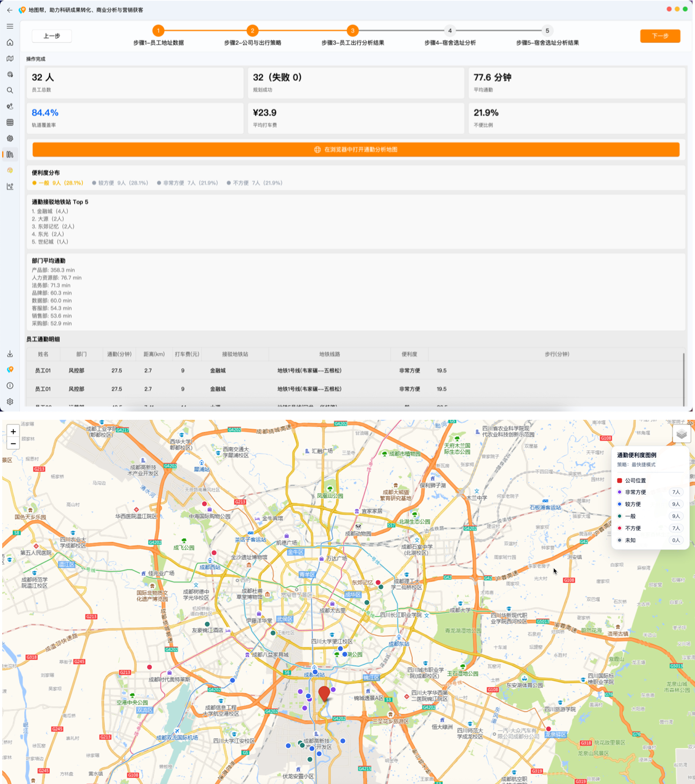Click the settings gear icon in sidebar

[10, 402]
